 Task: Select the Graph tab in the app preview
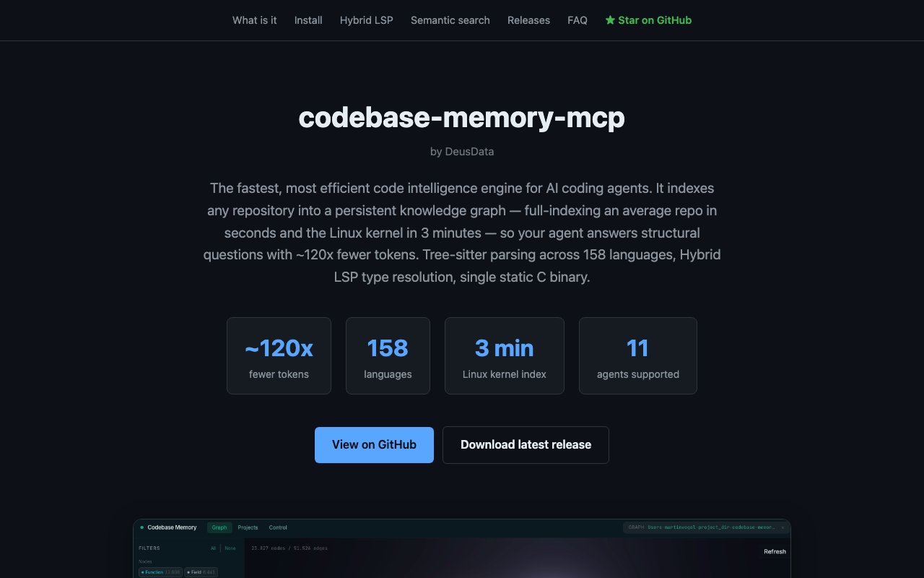(219, 527)
